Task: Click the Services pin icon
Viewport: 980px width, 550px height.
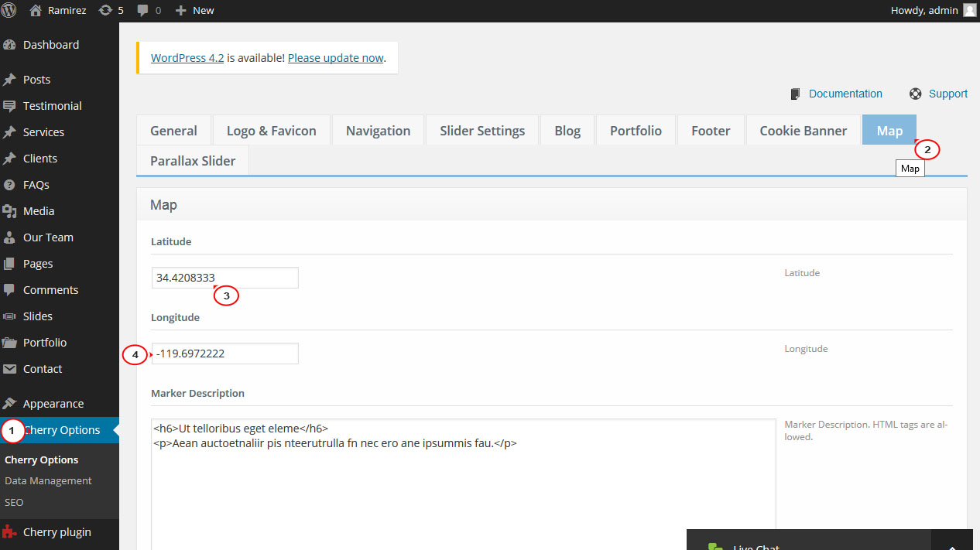Action: [9, 132]
